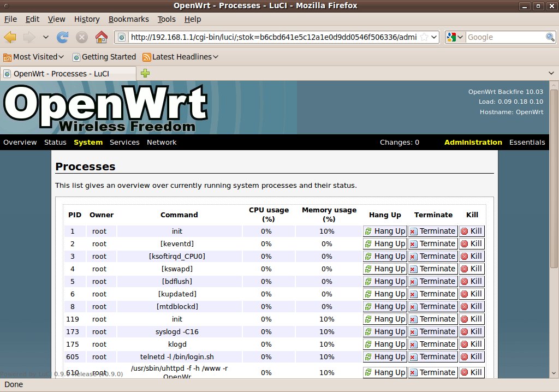Switch to the Network navigation tab
This screenshot has height=392, width=559.
point(162,142)
